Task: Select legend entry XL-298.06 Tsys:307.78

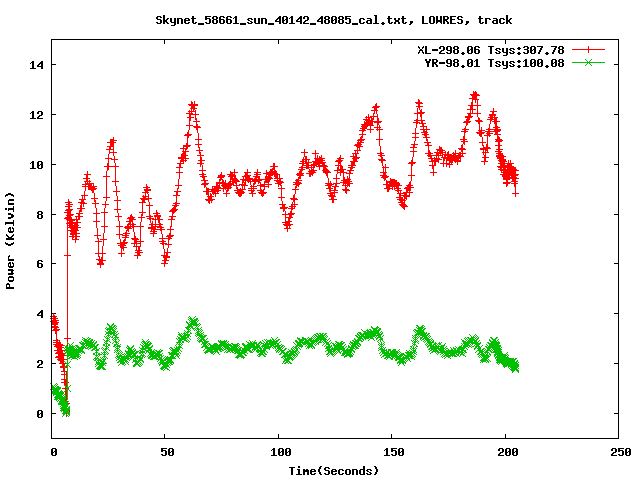Action: pyautogui.click(x=491, y=50)
